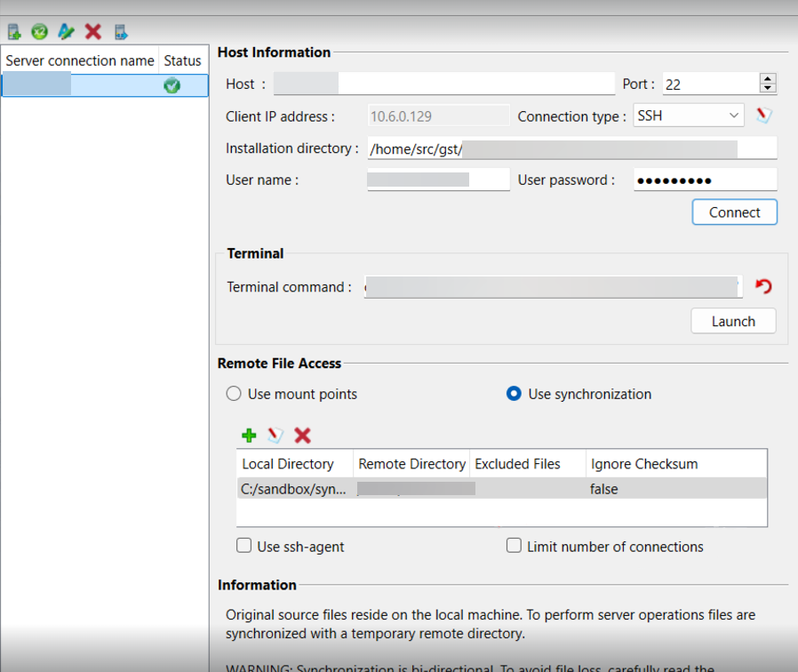
Task: Click inside the Host input field
Action: [x=444, y=83]
